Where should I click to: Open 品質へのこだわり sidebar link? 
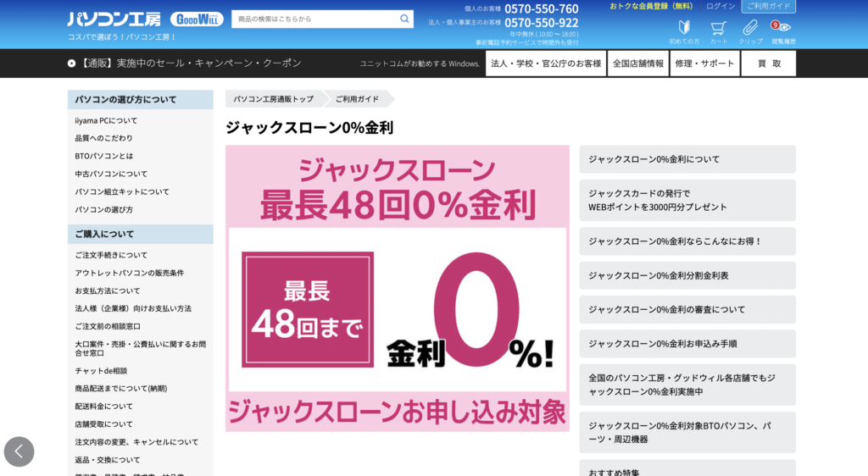[x=104, y=138]
